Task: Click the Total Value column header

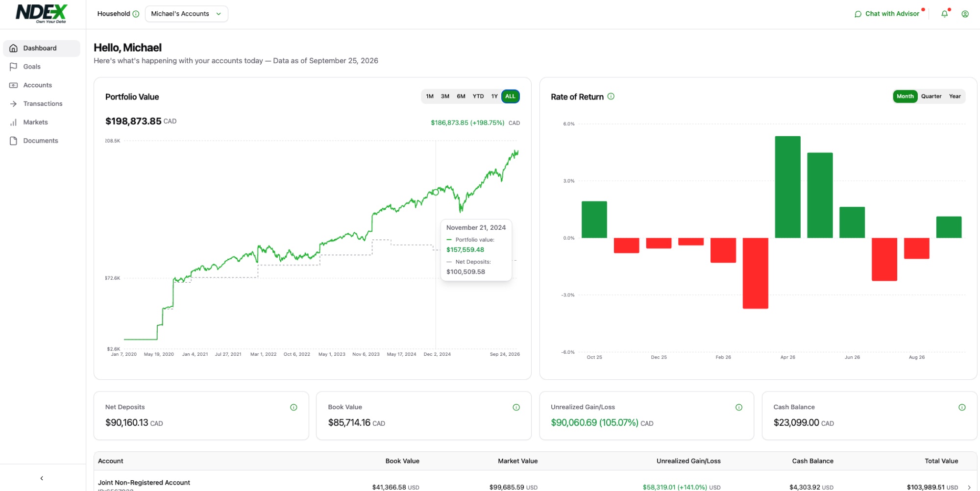Action: [x=941, y=461]
